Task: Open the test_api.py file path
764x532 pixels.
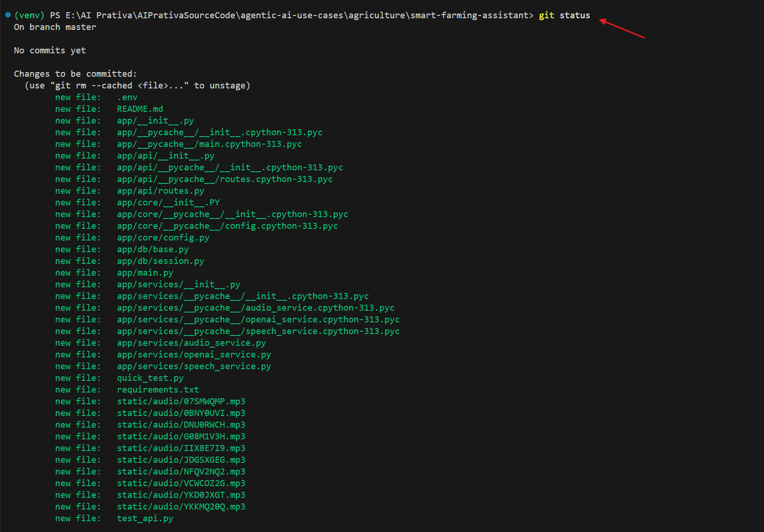Action: pos(145,518)
